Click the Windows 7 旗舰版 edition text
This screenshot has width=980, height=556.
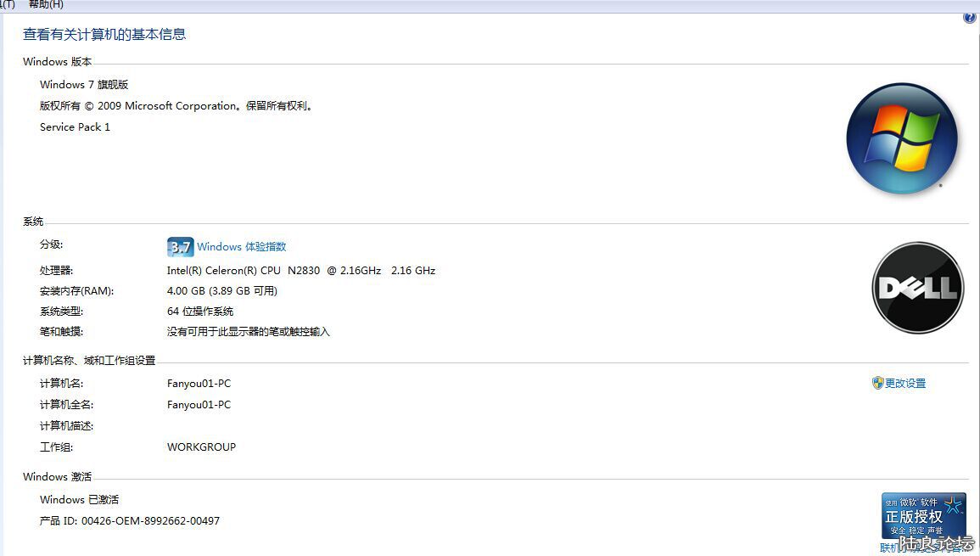(x=84, y=85)
